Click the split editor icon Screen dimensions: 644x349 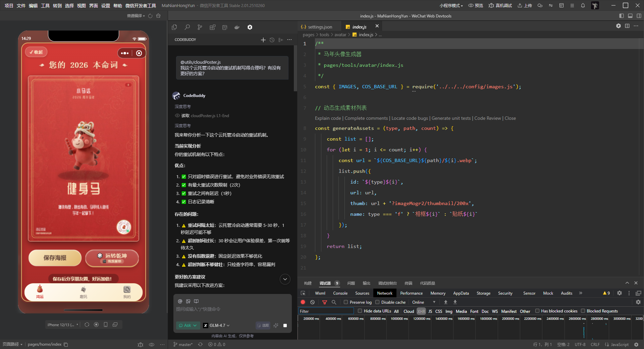[x=627, y=26]
